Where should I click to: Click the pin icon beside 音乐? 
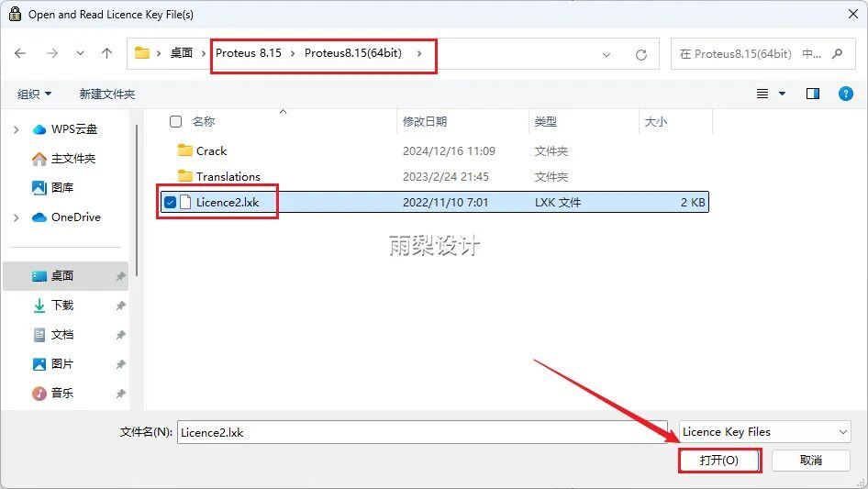coord(120,394)
